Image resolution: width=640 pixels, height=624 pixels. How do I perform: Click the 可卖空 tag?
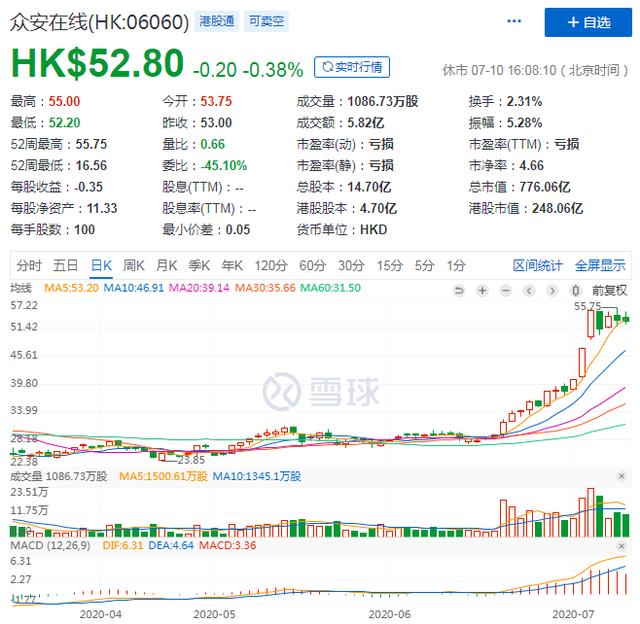[x=266, y=21]
